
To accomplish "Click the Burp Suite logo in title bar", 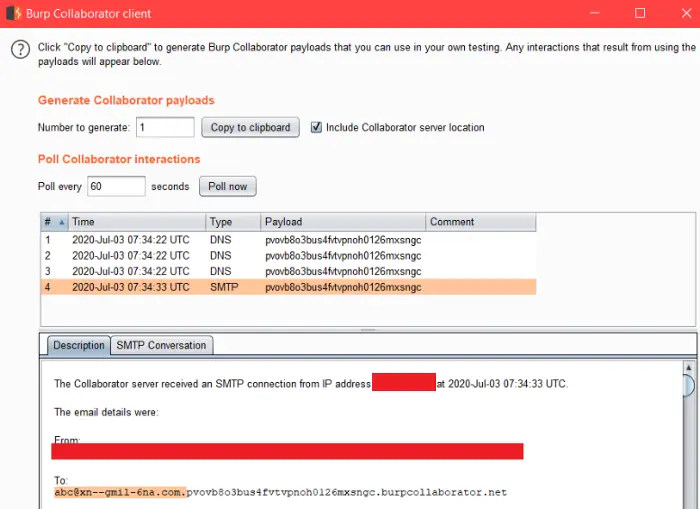I will coord(14,13).
